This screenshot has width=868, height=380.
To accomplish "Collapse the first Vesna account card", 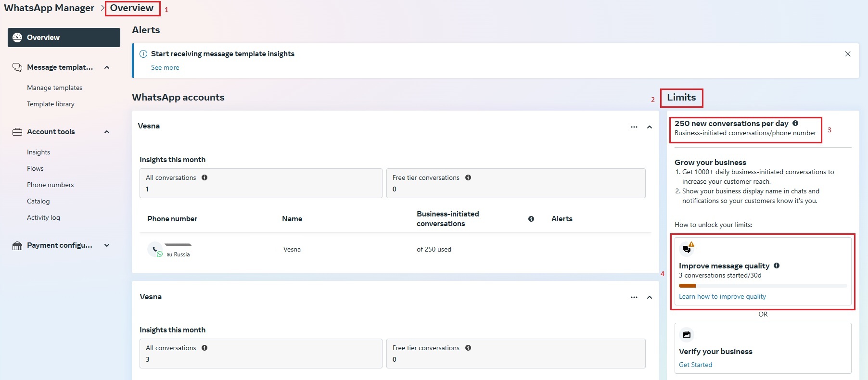I will point(650,127).
